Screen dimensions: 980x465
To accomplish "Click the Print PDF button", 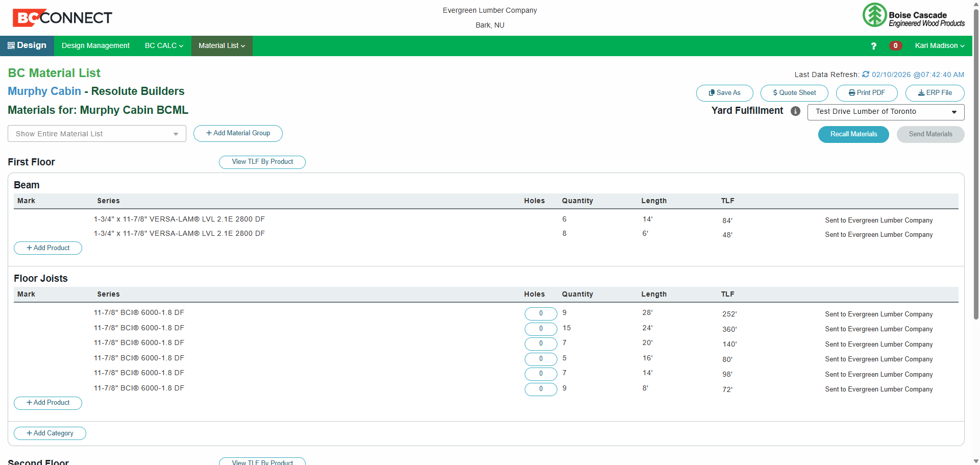I will 867,93.
